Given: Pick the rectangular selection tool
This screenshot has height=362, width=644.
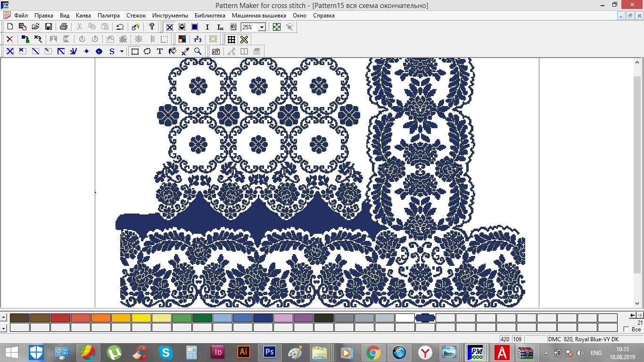Looking at the screenshot, I should 135,51.
